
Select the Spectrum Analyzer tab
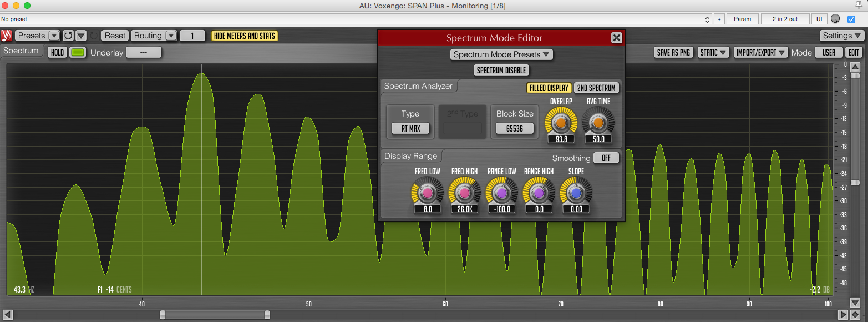click(419, 86)
